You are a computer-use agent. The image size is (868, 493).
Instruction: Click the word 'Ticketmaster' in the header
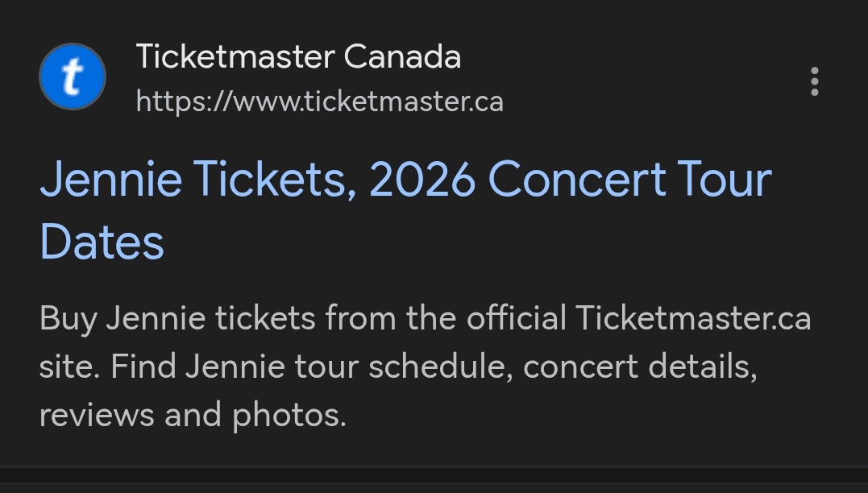235,57
